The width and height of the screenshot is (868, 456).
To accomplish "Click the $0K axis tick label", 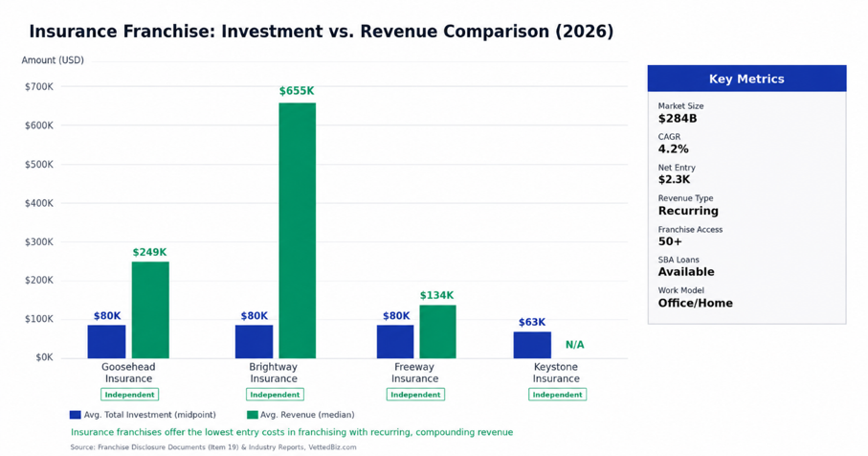I will [x=44, y=357].
